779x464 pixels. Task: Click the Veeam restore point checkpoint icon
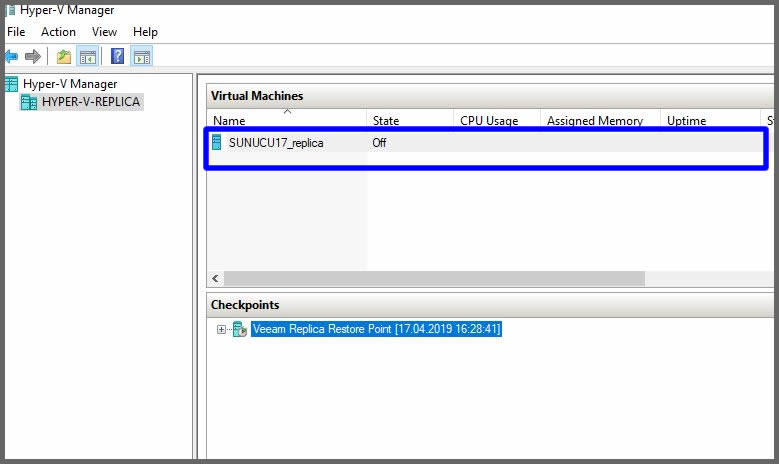(x=240, y=329)
